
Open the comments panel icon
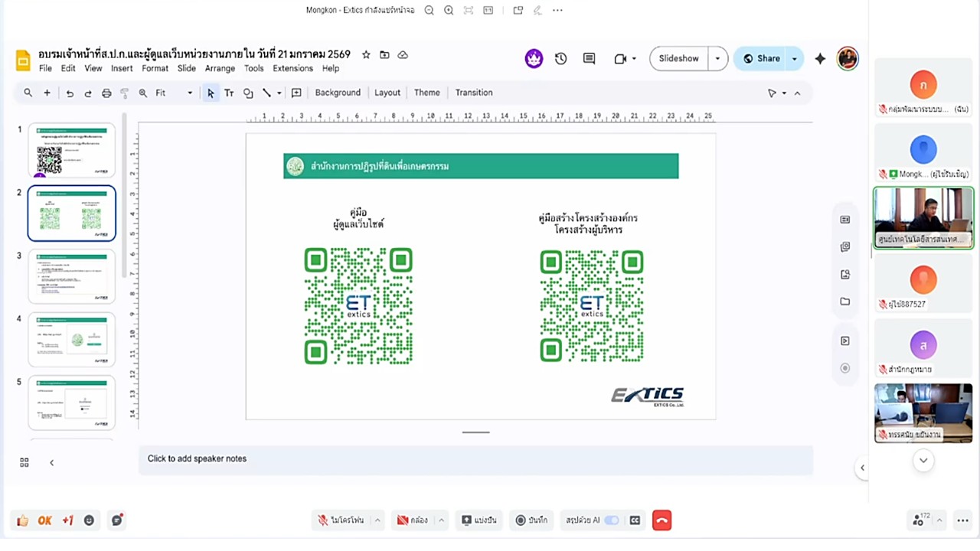point(589,59)
